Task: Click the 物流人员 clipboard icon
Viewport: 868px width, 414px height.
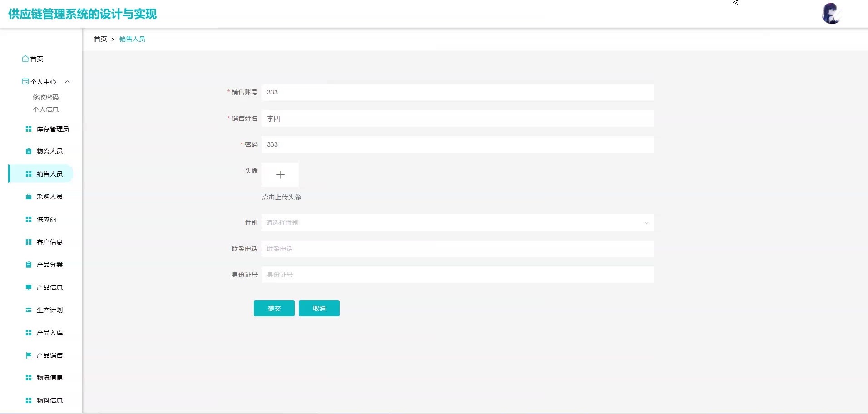Action: (x=29, y=151)
